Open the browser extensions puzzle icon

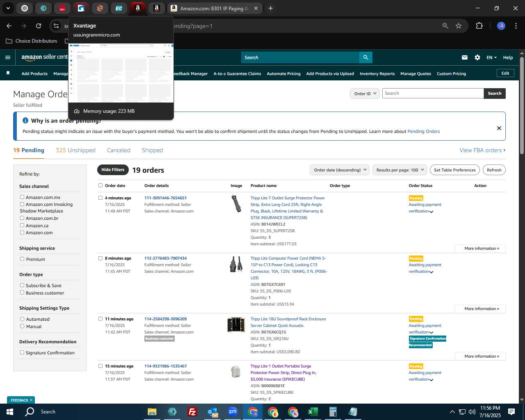point(479,26)
